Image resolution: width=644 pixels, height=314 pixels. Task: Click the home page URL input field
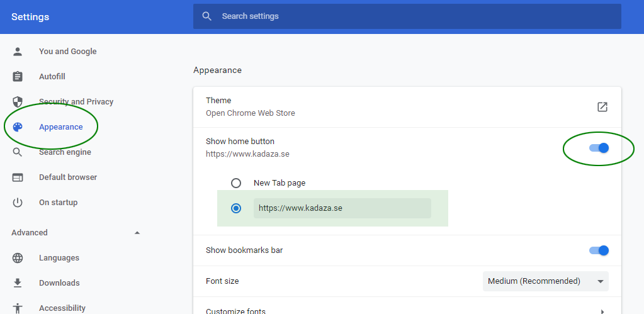point(342,208)
